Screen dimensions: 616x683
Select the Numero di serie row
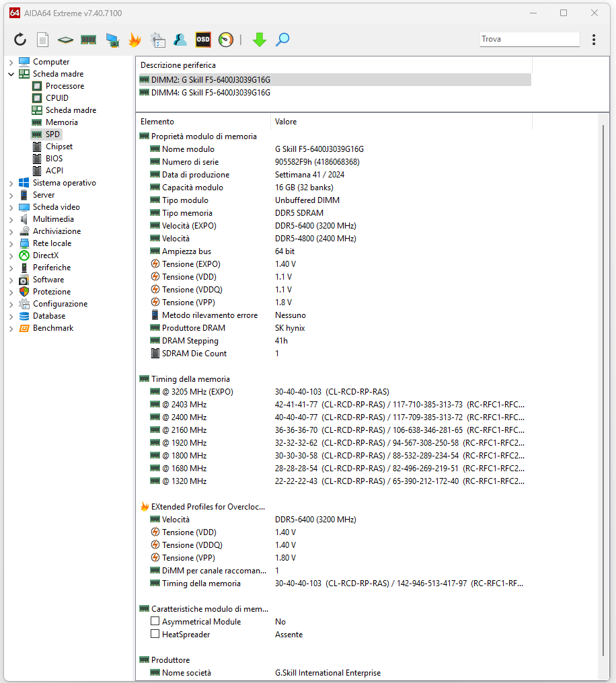point(335,161)
